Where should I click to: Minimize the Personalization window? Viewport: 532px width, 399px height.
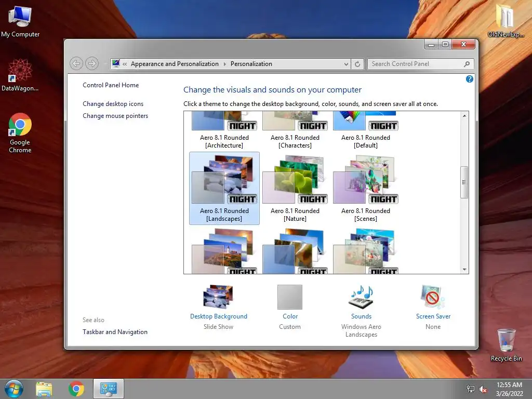coord(431,44)
